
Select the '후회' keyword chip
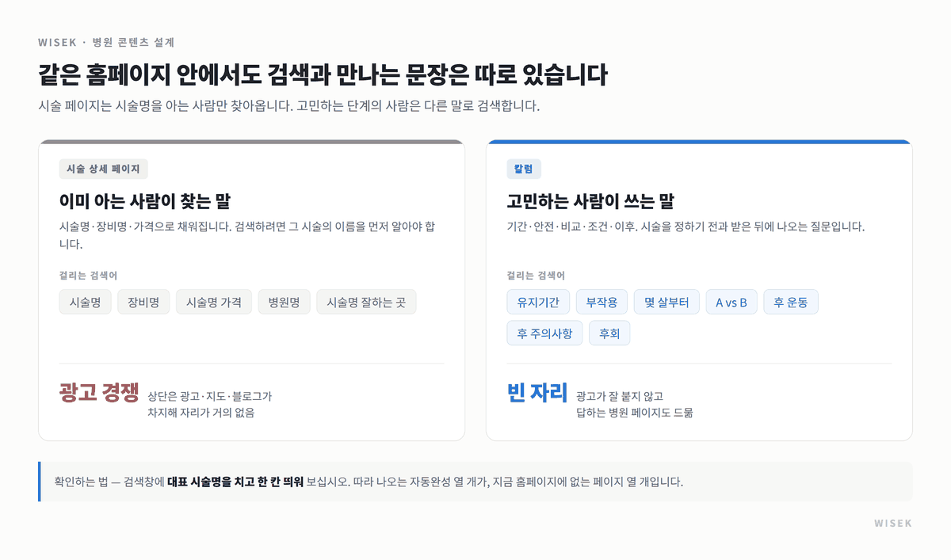click(609, 333)
